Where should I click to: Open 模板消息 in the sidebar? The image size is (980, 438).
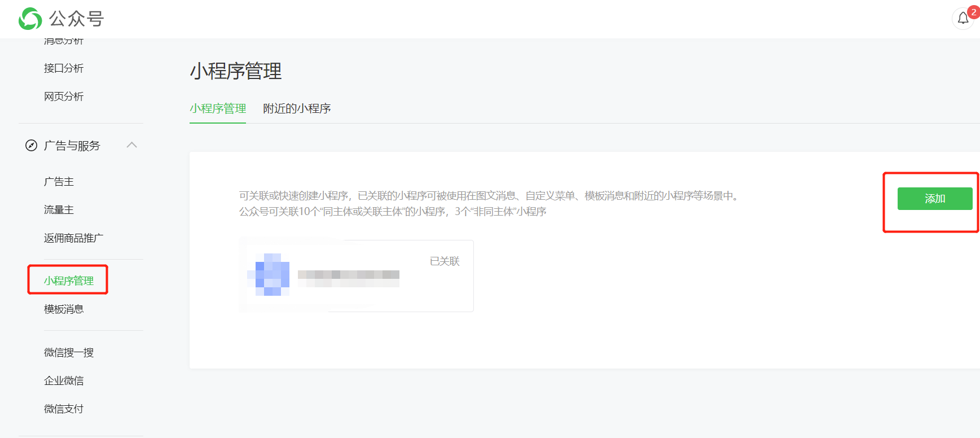64,309
